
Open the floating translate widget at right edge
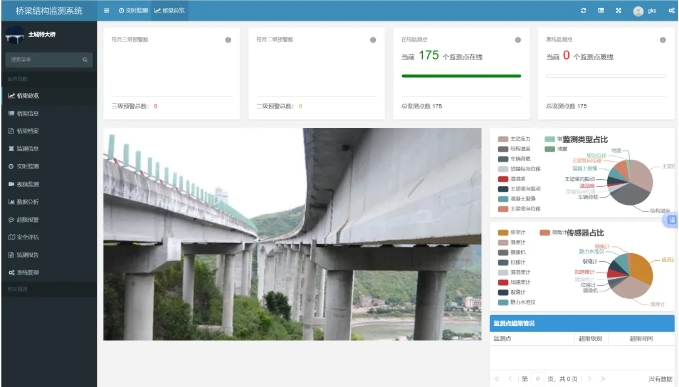[671, 220]
